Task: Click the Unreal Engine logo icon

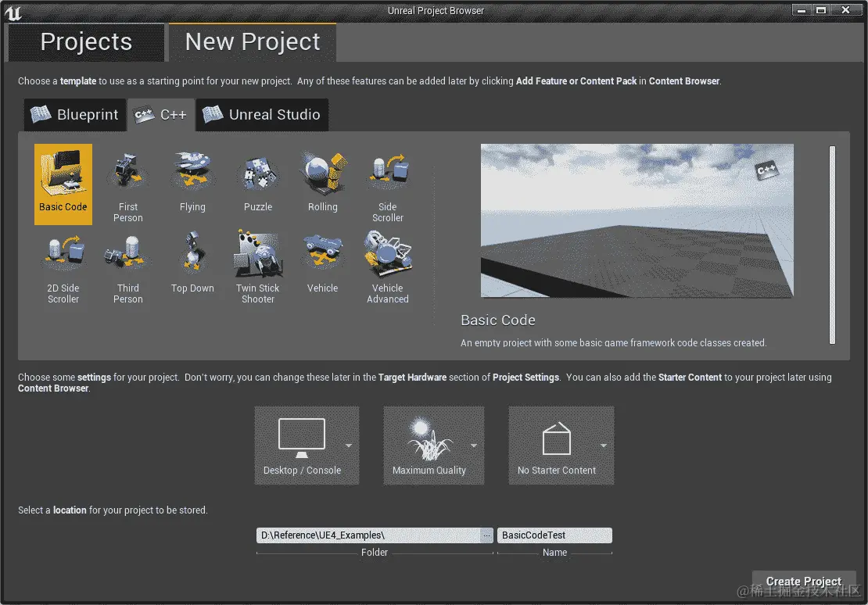Action: 13,13
